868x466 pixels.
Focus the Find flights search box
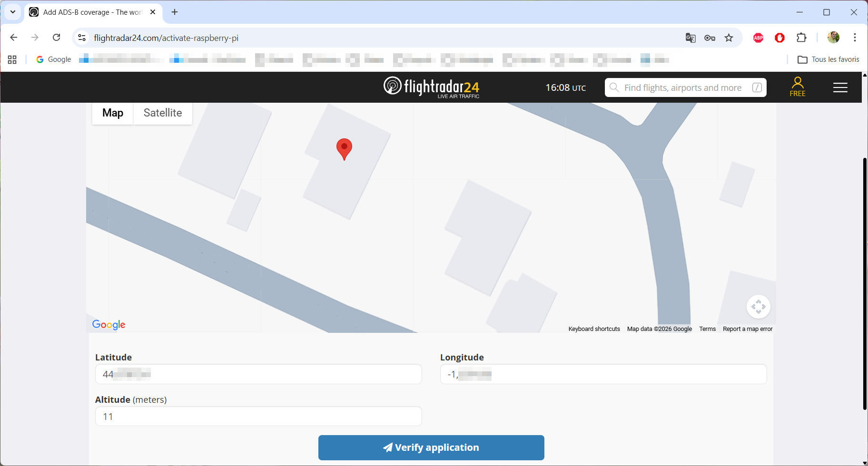click(x=685, y=87)
